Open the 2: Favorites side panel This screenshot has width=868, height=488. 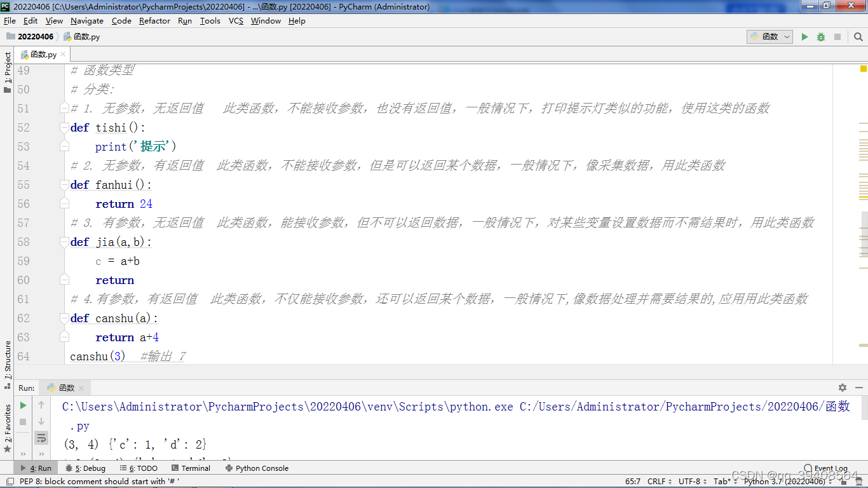[7, 427]
